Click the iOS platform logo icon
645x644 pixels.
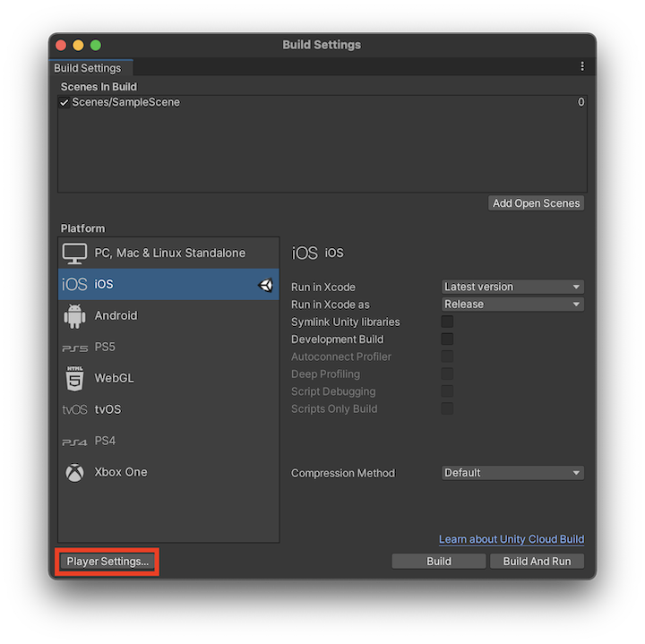(x=74, y=284)
